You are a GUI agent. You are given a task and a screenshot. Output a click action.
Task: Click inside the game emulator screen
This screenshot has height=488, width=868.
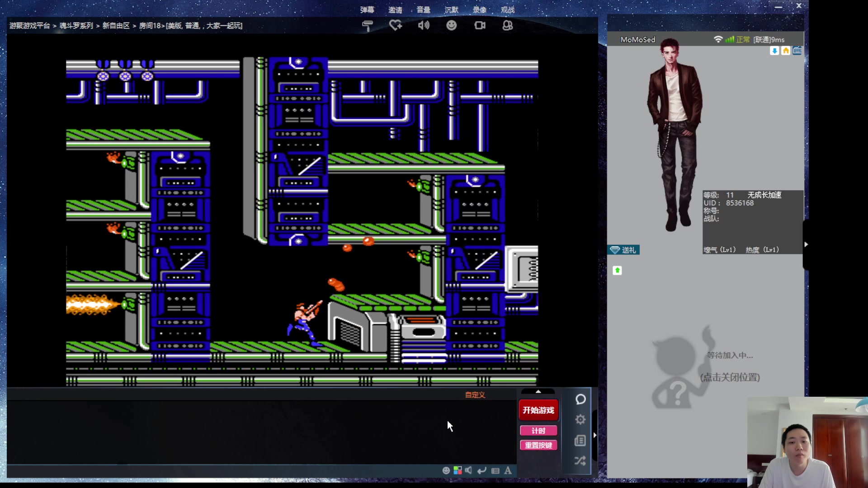point(302,221)
